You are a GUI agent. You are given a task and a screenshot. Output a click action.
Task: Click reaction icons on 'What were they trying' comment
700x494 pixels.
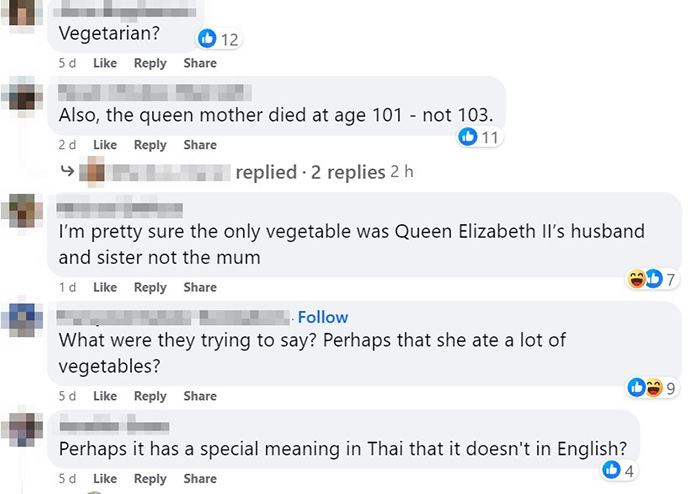click(645, 387)
